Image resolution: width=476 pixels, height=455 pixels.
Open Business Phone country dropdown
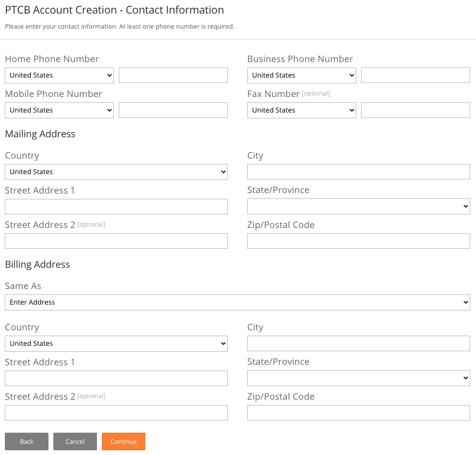click(301, 75)
